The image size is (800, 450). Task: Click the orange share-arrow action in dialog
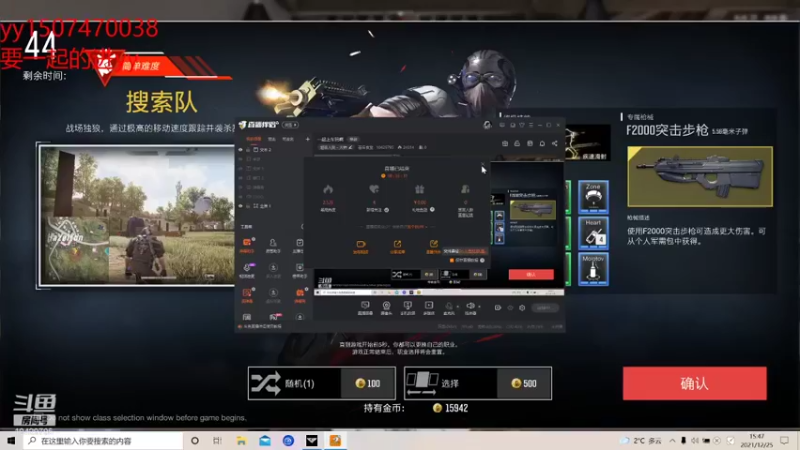click(397, 247)
